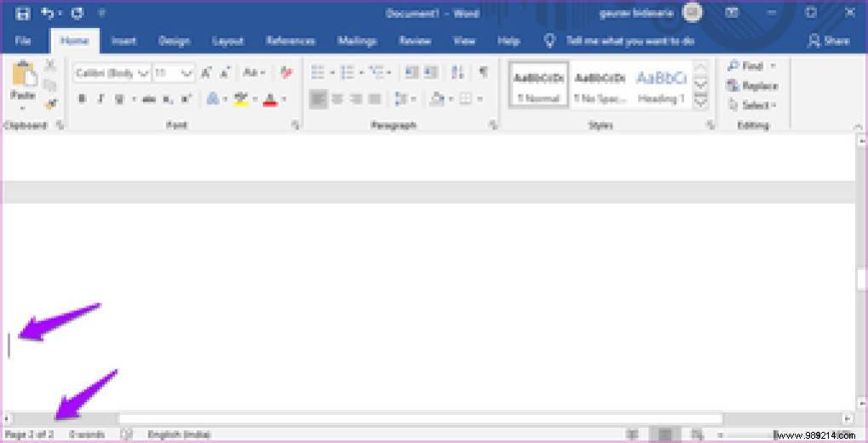Open the Font dialog launcher
The width and height of the screenshot is (868, 443).
(x=296, y=126)
